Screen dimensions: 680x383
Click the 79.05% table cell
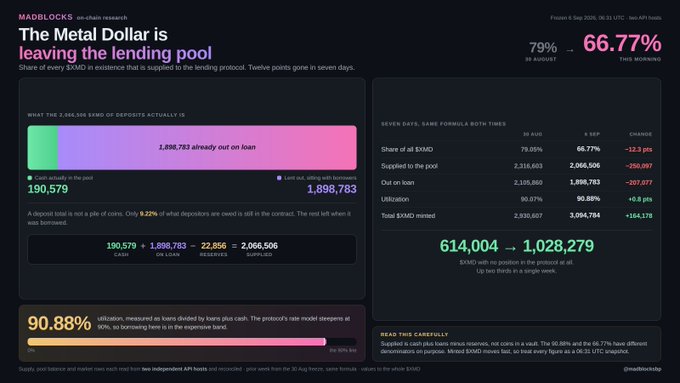531,150
